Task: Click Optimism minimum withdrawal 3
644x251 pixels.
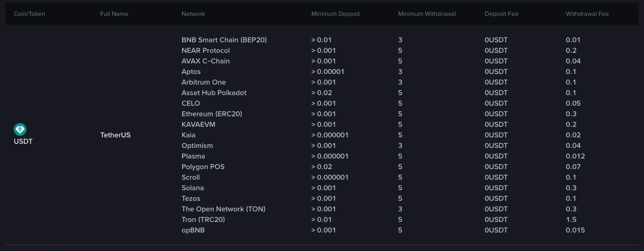Action: pos(400,146)
